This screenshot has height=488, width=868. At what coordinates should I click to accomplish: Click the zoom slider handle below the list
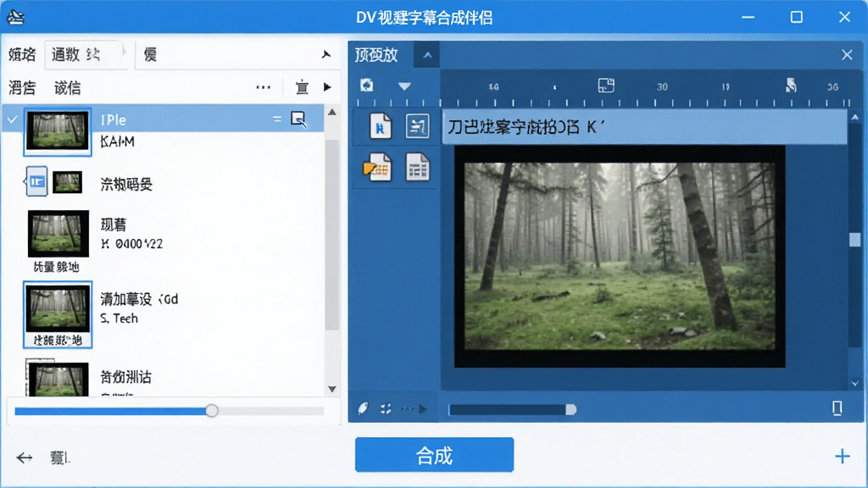point(211,411)
